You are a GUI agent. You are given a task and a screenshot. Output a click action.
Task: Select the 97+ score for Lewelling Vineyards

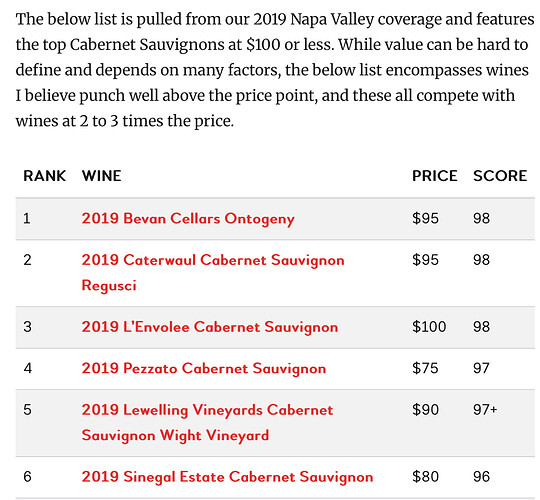tap(485, 410)
